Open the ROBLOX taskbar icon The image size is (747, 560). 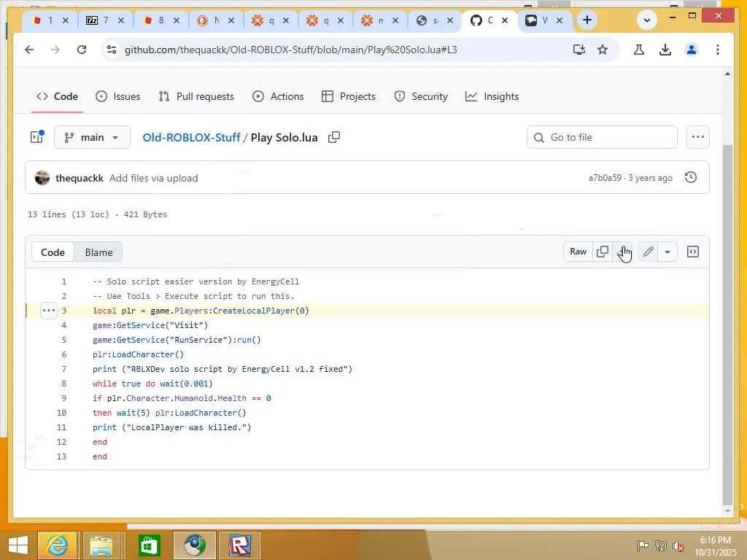click(x=240, y=545)
